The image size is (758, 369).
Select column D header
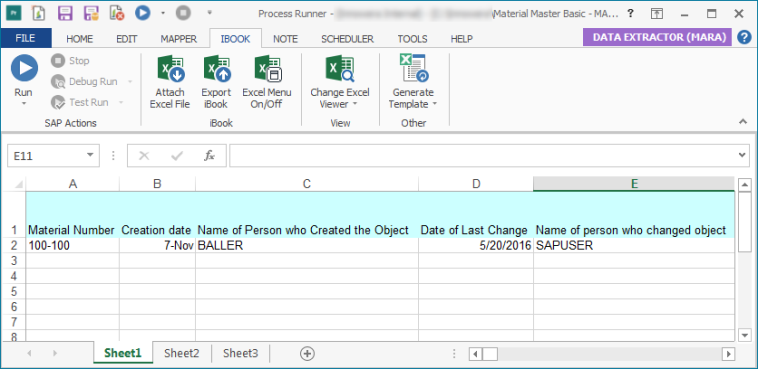tap(476, 184)
